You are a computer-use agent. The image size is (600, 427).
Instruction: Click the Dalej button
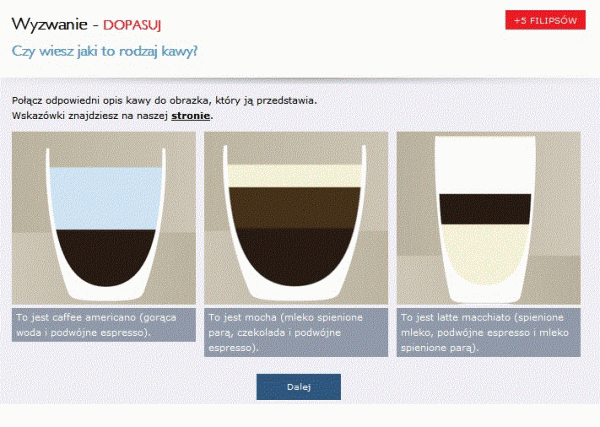click(298, 387)
